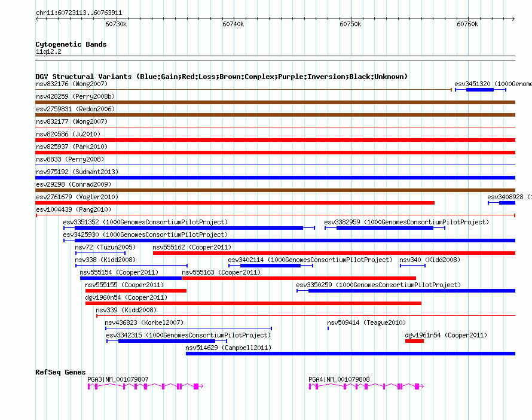Screen dimensions: 532x420
Task: Click the Cytogenetic Bands track title
Action: (x=71, y=44)
